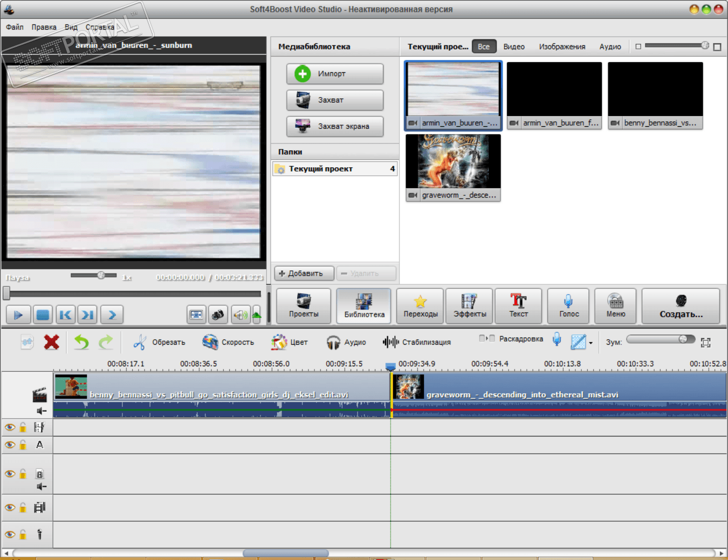728x560 pixels.
Task: Click the split clip icon left of the red X
Action: point(27,342)
